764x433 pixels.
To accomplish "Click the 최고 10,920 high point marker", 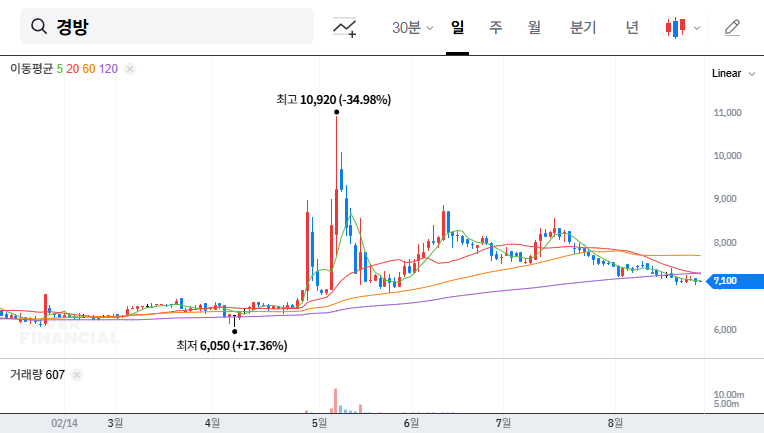I will (x=336, y=112).
